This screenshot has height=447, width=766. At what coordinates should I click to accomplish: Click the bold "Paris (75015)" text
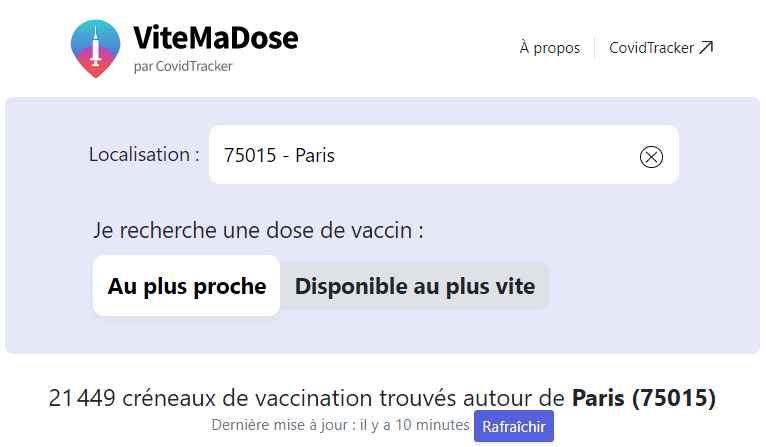tap(644, 398)
